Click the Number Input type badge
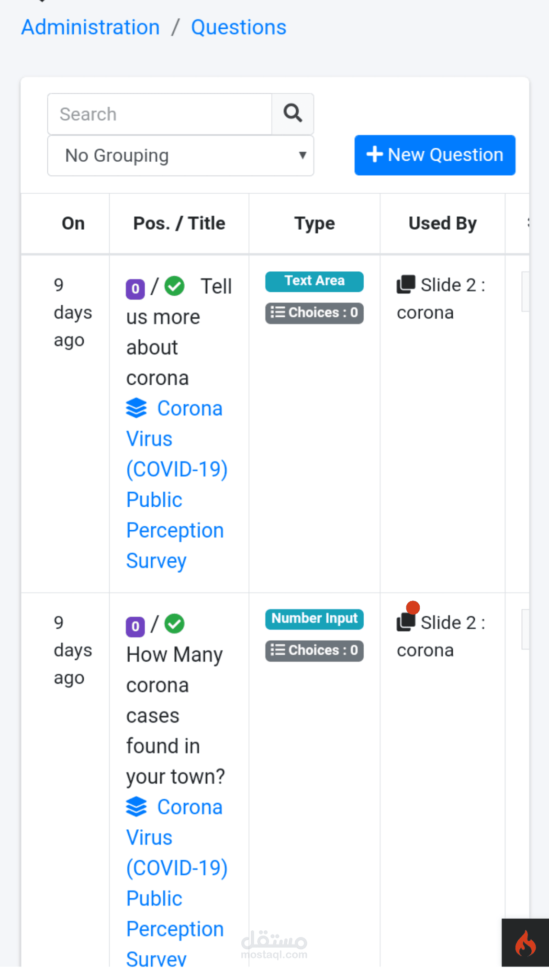Screen dimensions: 549x980 314,618
